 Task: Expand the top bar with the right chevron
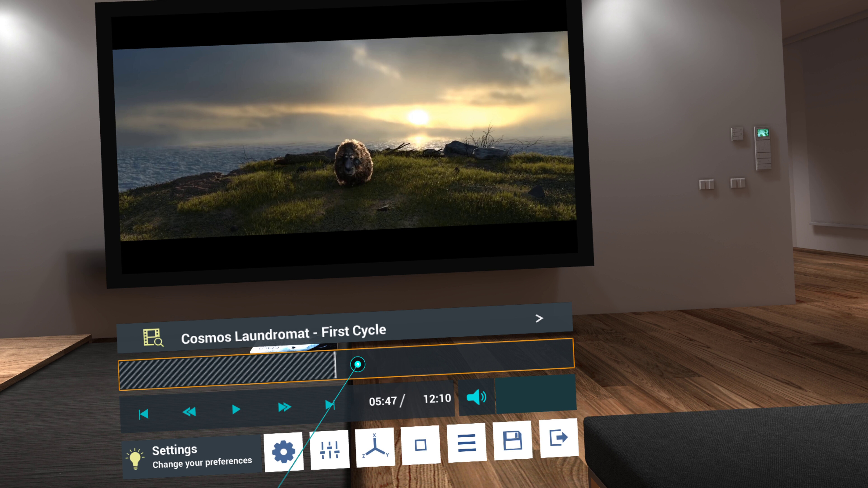[x=539, y=318]
